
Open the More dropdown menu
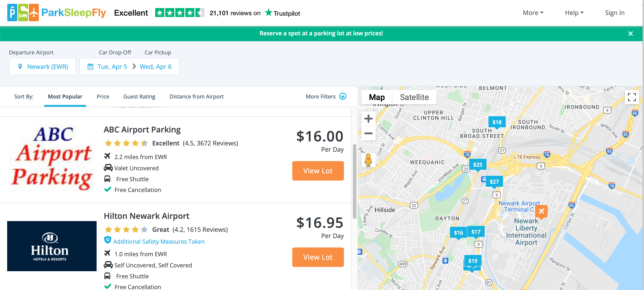pyautogui.click(x=533, y=13)
